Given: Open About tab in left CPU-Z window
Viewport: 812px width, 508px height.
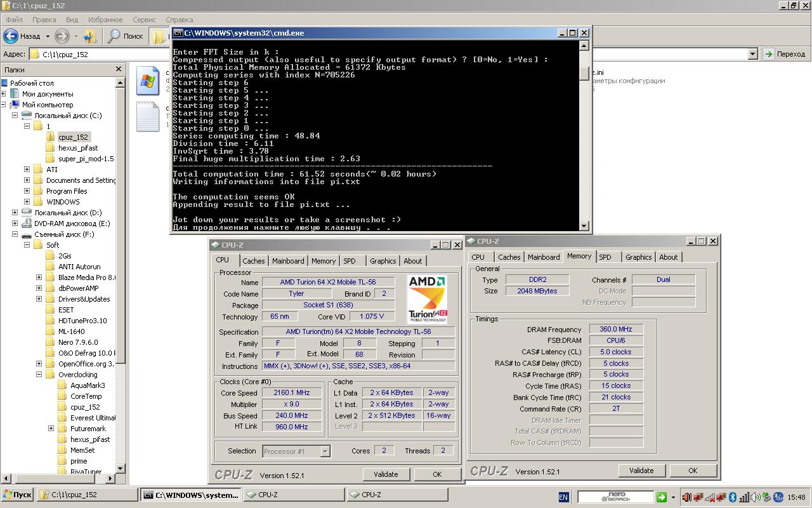Looking at the screenshot, I should click(413, 261).
